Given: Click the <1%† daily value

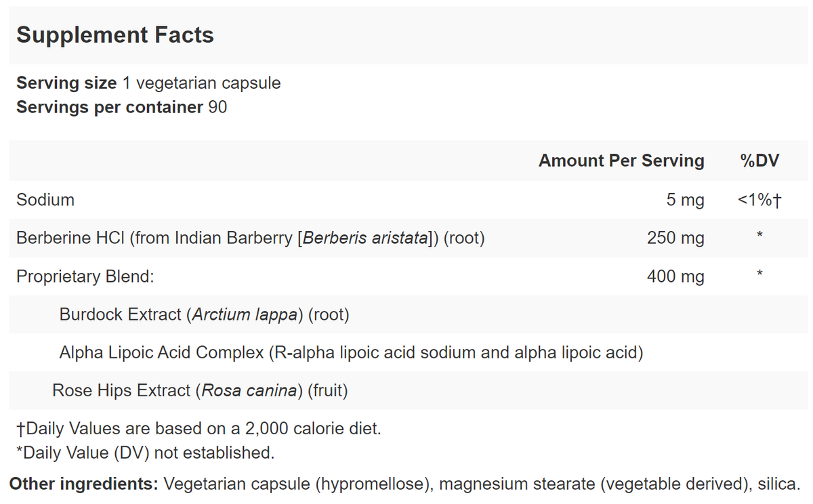Looking at the screenshot, I should [759, 200].
